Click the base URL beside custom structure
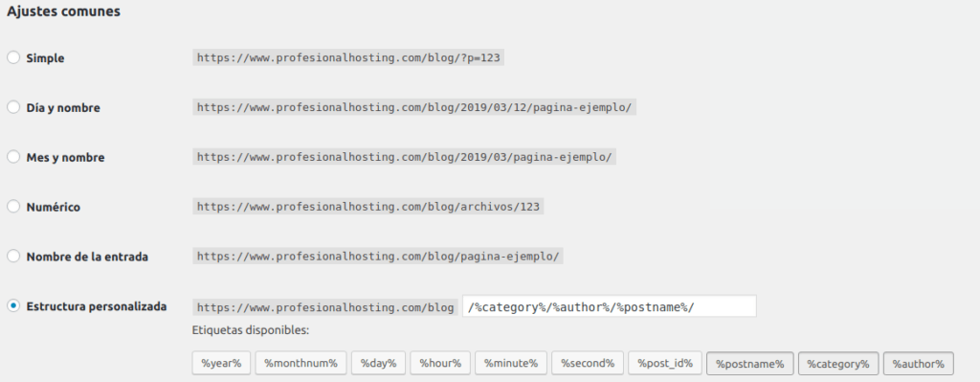The height and width of the screenshot is (382, 980). (x=325, y=307)
